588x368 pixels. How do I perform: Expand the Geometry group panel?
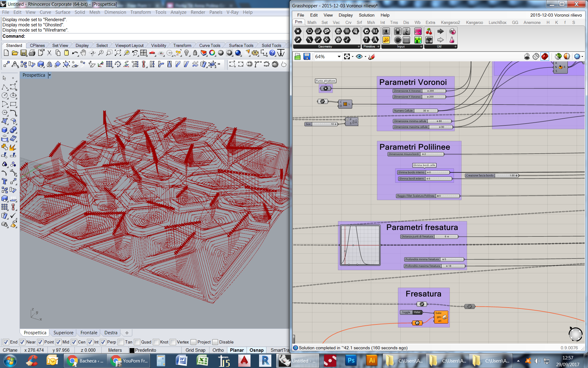(x=359, y=47)
